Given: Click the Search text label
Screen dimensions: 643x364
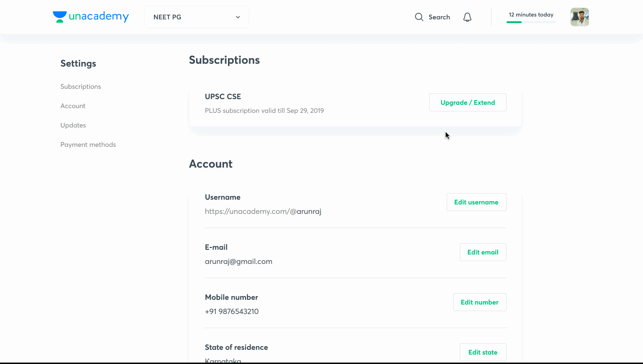Looking at the screenshot, I should pyautogui.click(x=439, y=17).
